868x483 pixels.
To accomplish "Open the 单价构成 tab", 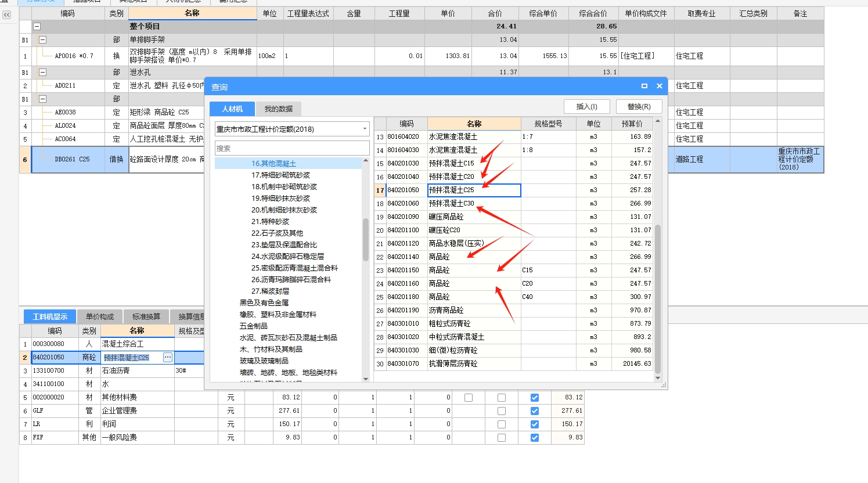I will [100, 316].
